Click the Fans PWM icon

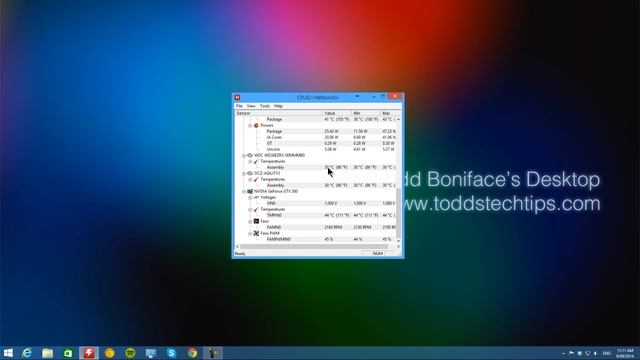coord(256,233)
